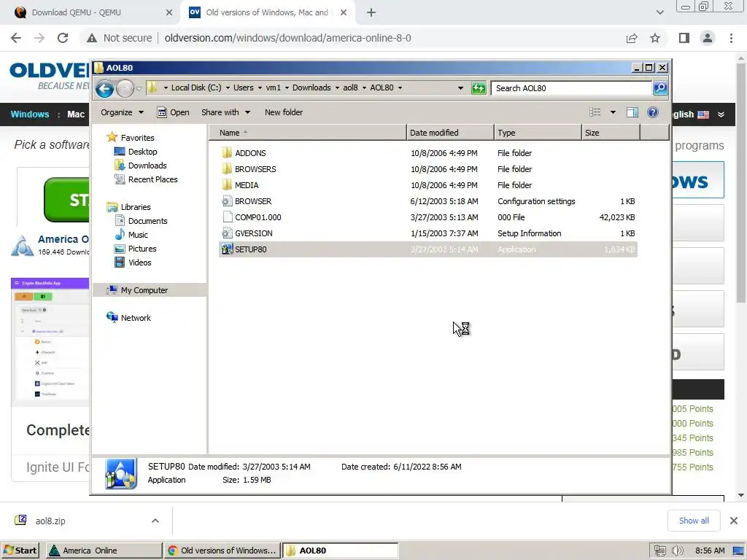Click volume speaker icon in system tray
Viewport: 747px width, 560px height.
677,551
